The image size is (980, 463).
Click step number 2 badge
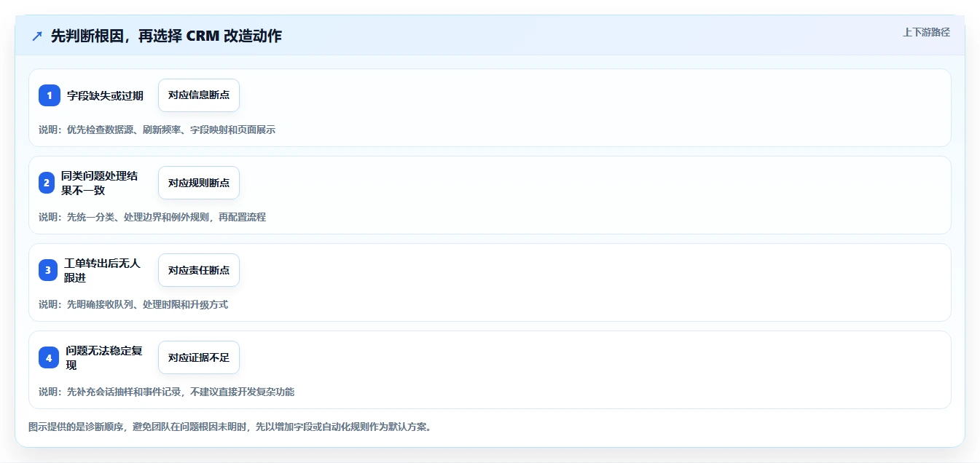(x=47, y=183)
